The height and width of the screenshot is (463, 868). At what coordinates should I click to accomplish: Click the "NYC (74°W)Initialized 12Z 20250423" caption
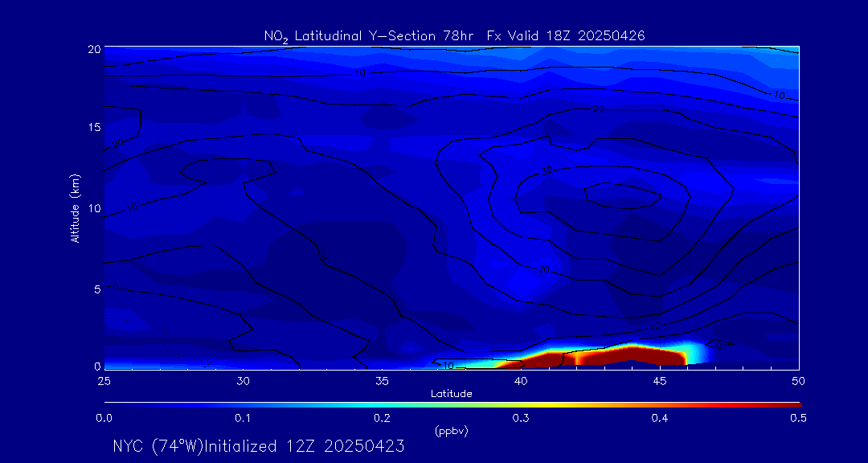click(259, 446)
